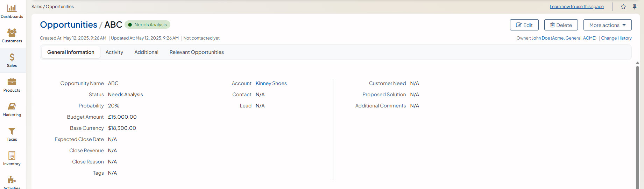Viewport: 644px width, 189px height.
Task: Open the Activities puzzle icon
Action: coord(12,180)
